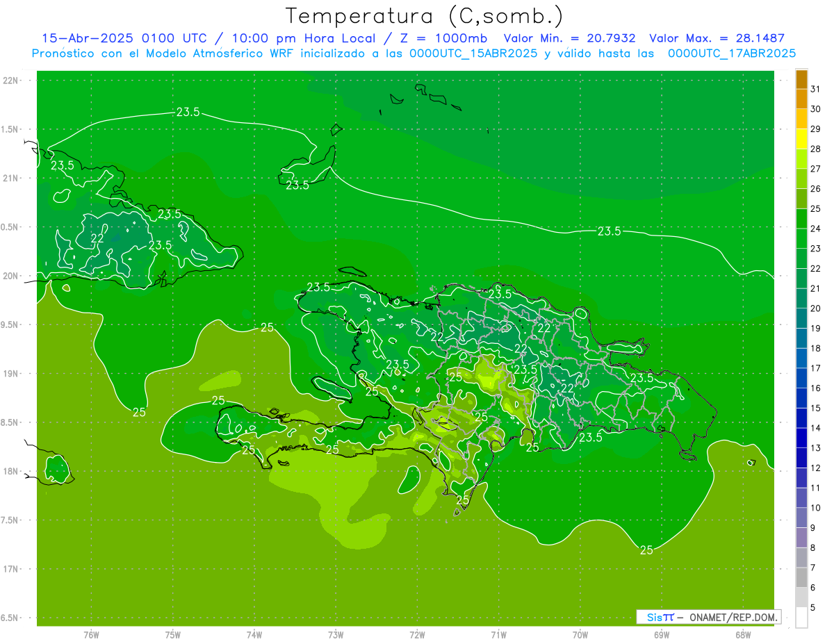Click the '22N' latitude axis label
The width and height of the screenshot is (834, 644).
[10, 81]
